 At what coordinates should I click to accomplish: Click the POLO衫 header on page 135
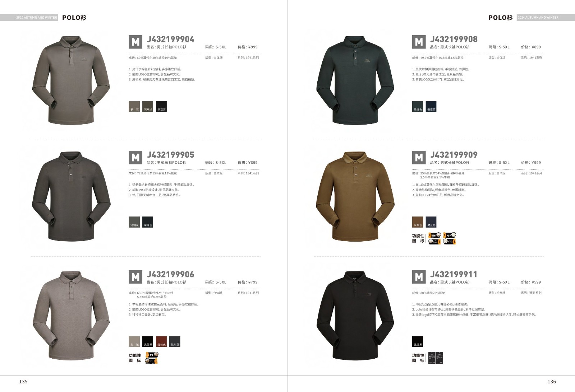74,18
